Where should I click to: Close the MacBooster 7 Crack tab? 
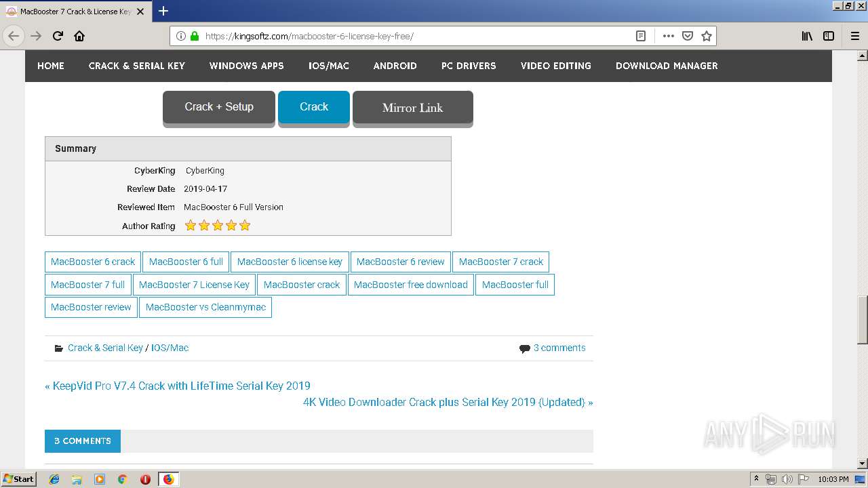[140, 12]
